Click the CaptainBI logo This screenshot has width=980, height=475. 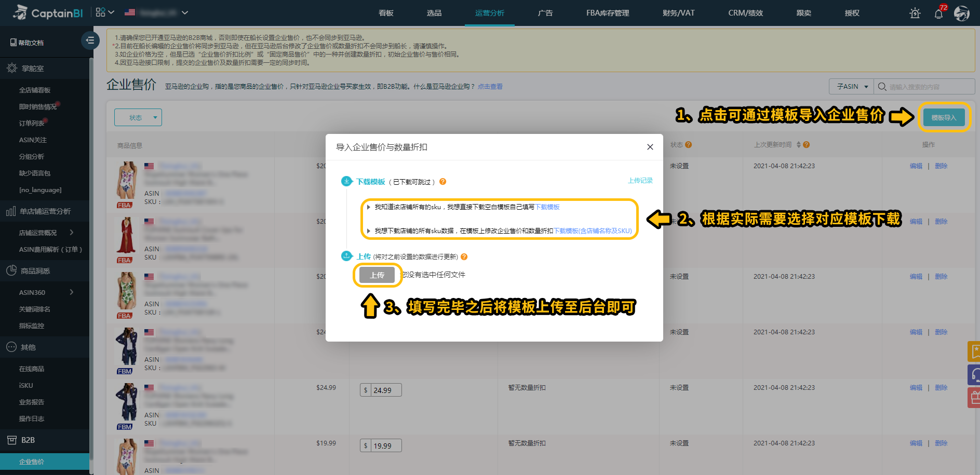point(48,12)
